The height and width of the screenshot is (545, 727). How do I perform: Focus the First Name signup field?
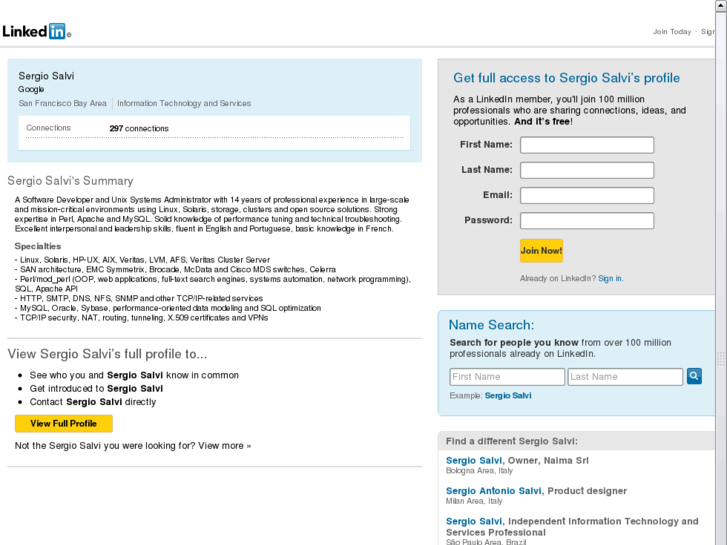(587, 145)
